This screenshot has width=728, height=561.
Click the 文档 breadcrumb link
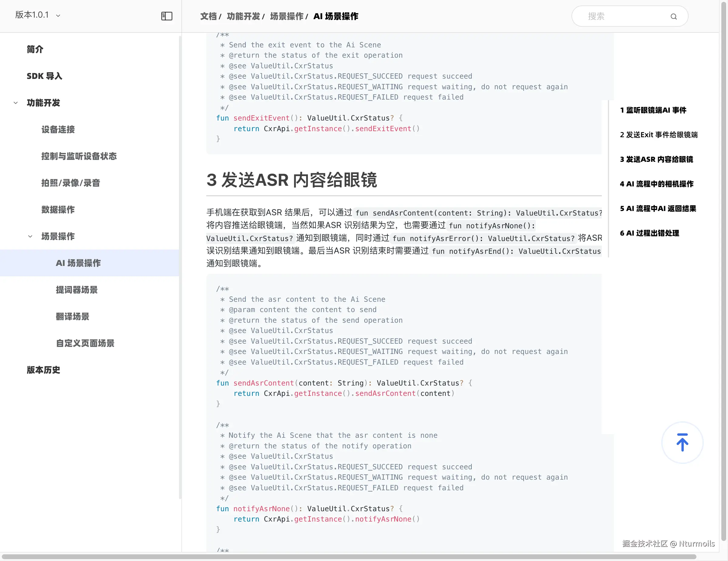[x=208, y=16]
